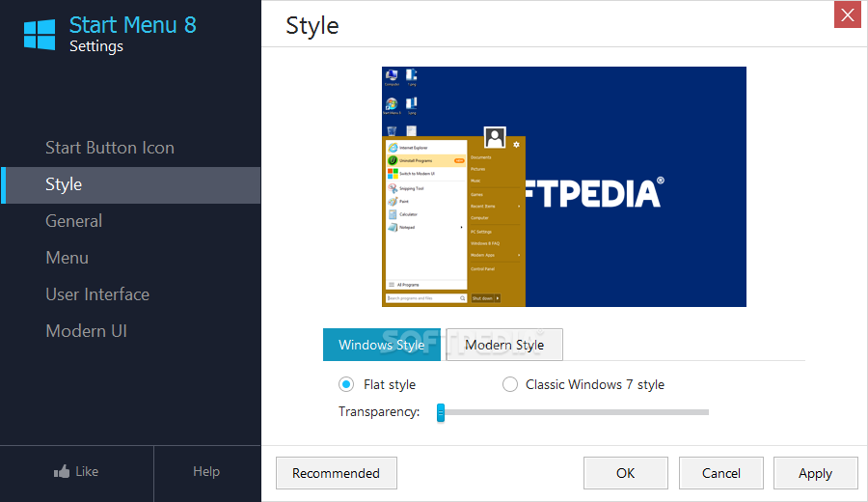The image size is (868, 502).
Task: Select the Flat style radio button
Action: [346, 384]
